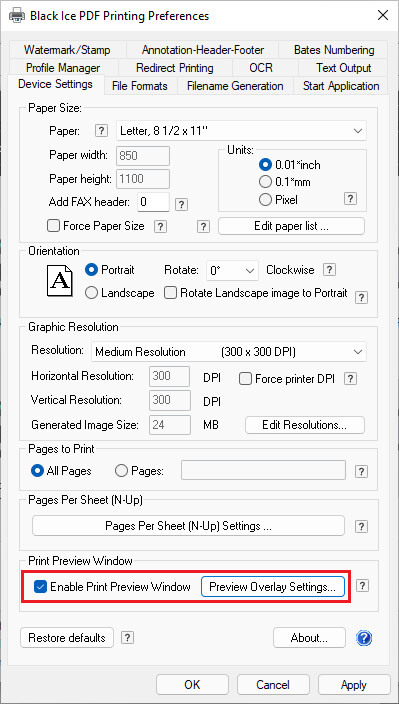Open Preview Overlay Settings dialog
The image size is (399, 704).
(x=273, y=586)
